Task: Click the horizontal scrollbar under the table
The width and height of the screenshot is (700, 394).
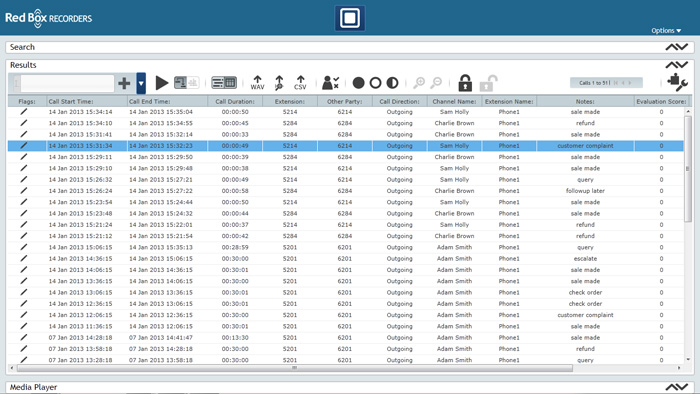Action: [295, 368]
